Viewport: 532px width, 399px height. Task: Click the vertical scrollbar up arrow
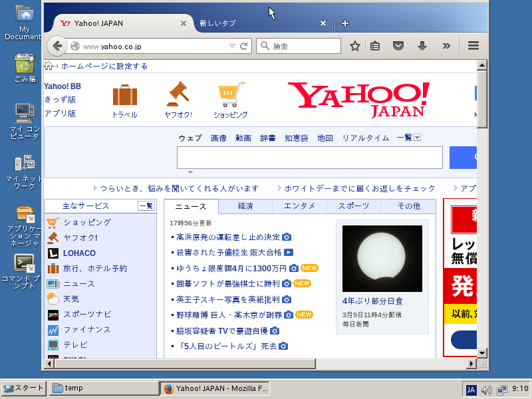pyautogui.click(x=482, y=65)
